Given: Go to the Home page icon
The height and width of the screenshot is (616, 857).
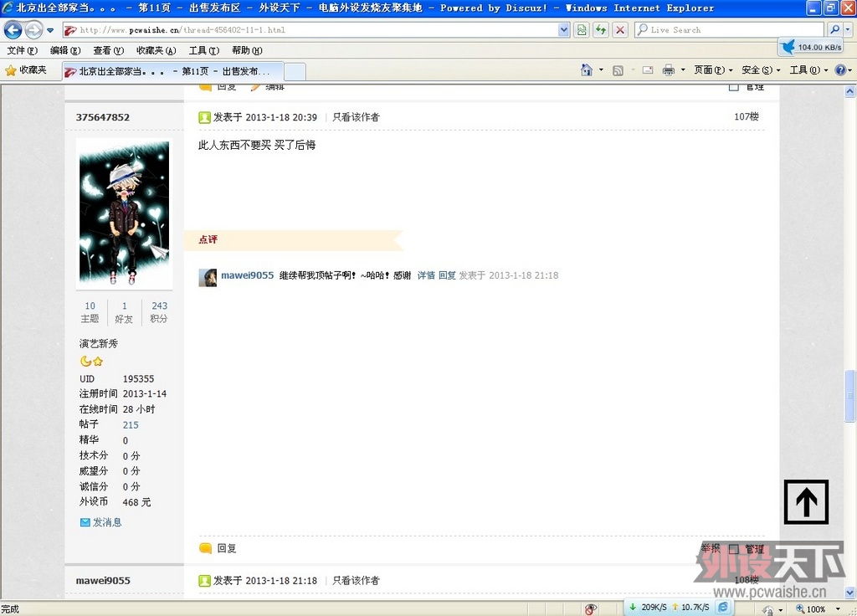Looking at the screenshot, I should click(587, 70).
